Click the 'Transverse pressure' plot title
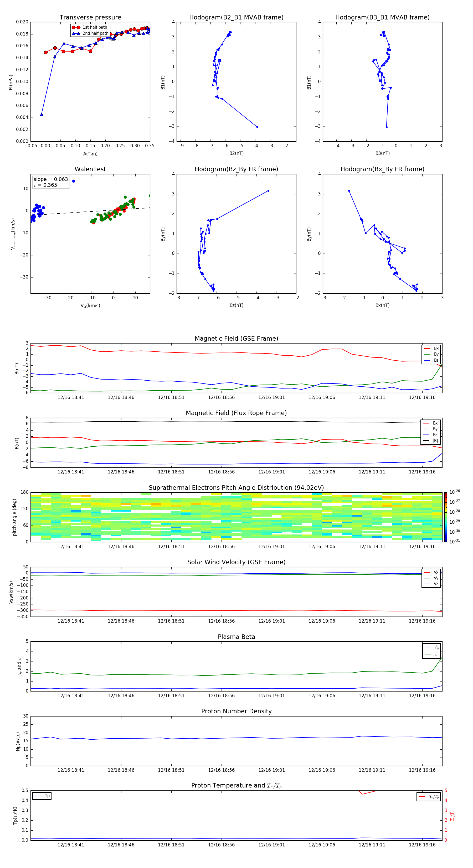Screen dimensions: 473x868 click(x=90, y=18)
